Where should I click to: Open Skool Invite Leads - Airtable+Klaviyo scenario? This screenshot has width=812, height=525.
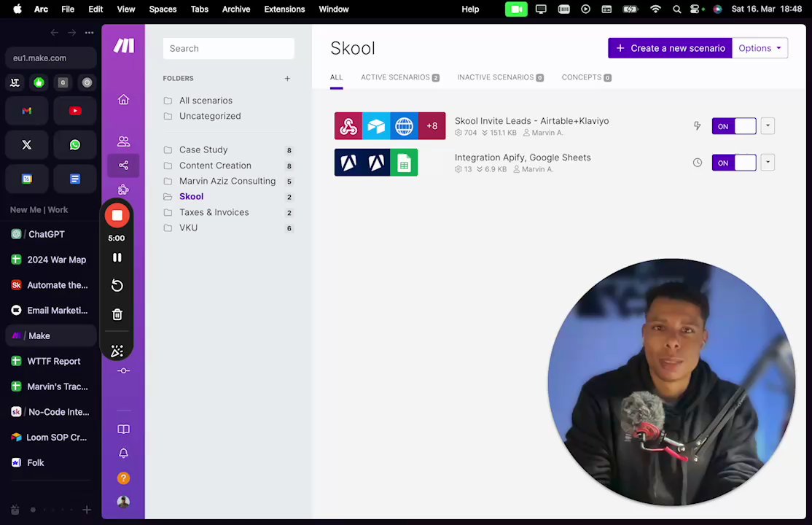coord(531,121)
